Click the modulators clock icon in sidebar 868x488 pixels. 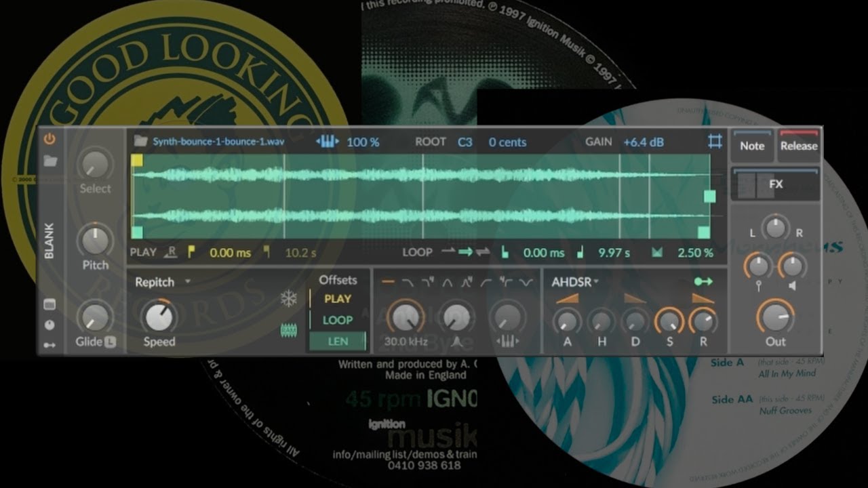pyautogui.click(x=50, y=325)
